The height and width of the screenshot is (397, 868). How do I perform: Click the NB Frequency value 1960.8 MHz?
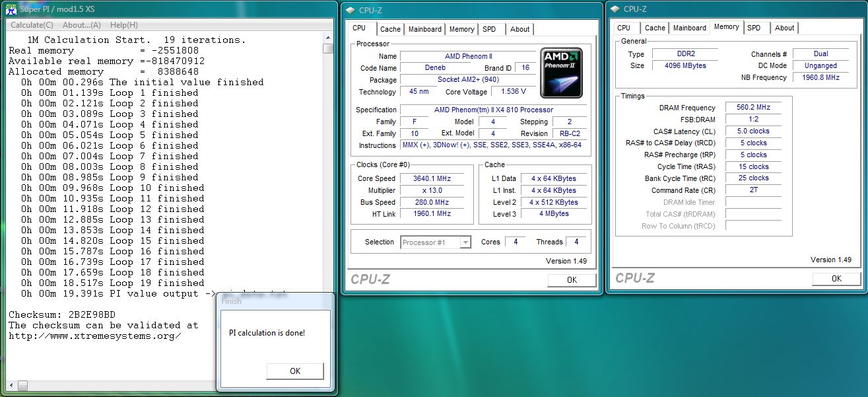820,78
